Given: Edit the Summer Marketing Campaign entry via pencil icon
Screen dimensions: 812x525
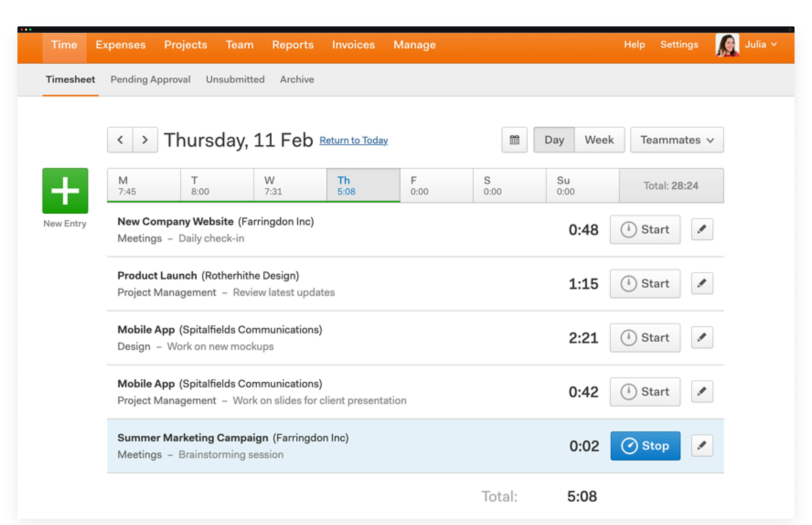Looking at the screenshot, I should (702, 445).
